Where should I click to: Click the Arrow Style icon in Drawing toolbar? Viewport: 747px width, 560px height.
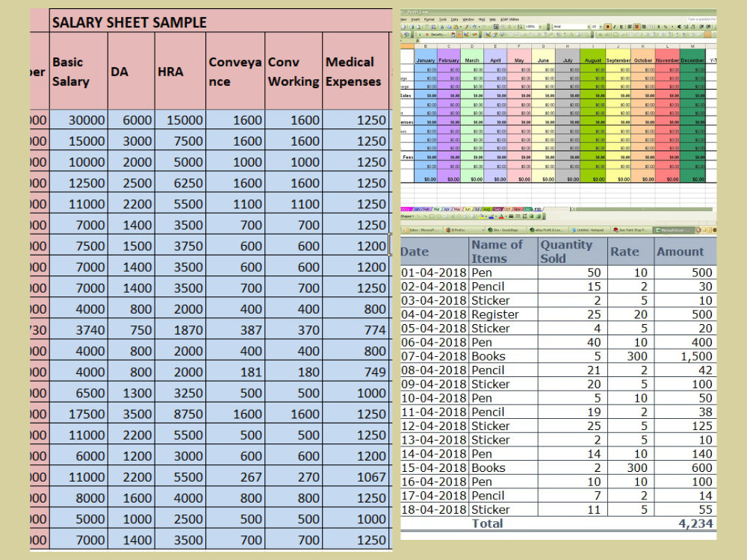524,217
